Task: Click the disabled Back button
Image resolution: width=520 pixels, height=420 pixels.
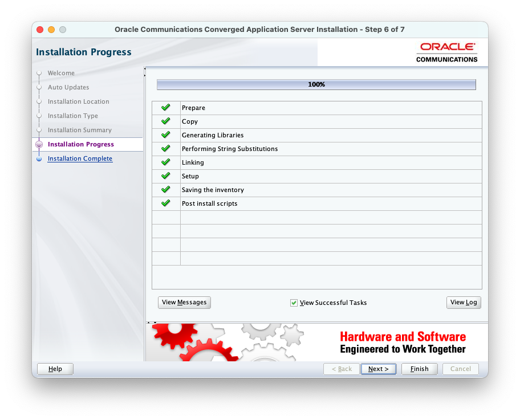Action: [x=342, y=369]
